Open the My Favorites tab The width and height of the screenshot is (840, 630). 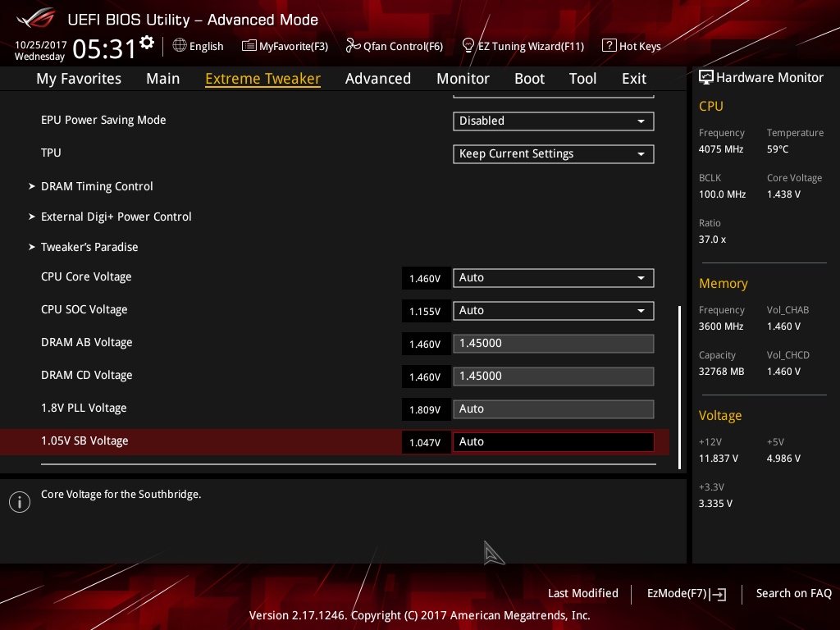79,79
